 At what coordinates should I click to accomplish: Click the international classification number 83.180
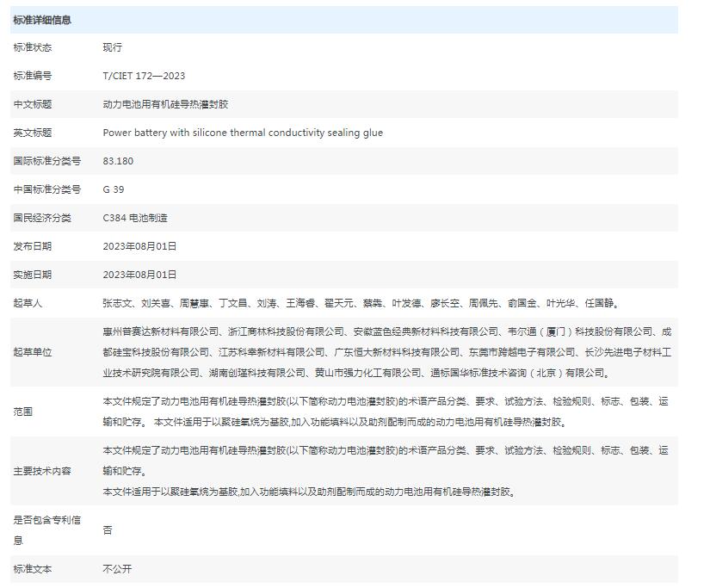118,161
